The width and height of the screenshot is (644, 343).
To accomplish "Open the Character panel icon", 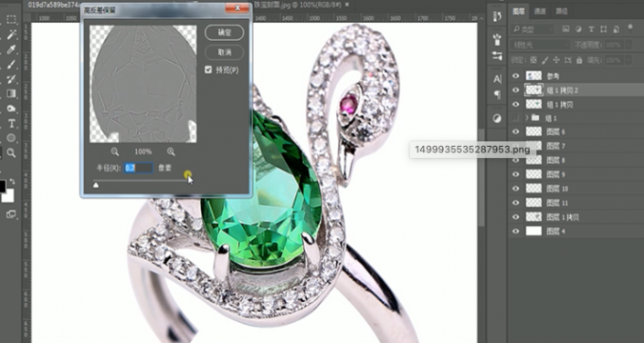I will click(497, 79).
